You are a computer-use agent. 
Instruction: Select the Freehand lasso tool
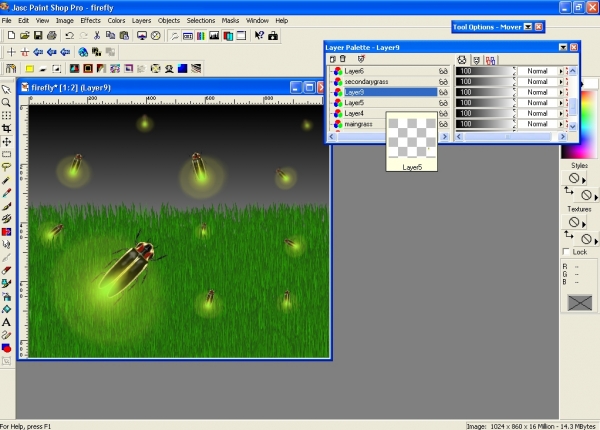coord(6,167)
